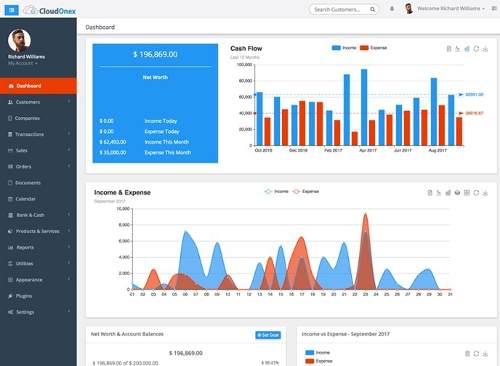Expand the Settings submenu arrow
The height and width of the screenshot is (366, 500).
tap(69, 311)
